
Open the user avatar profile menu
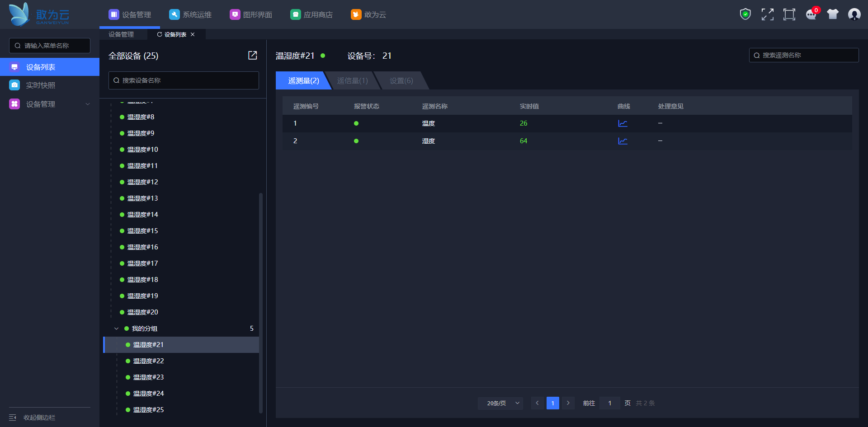tap(854, 14)
